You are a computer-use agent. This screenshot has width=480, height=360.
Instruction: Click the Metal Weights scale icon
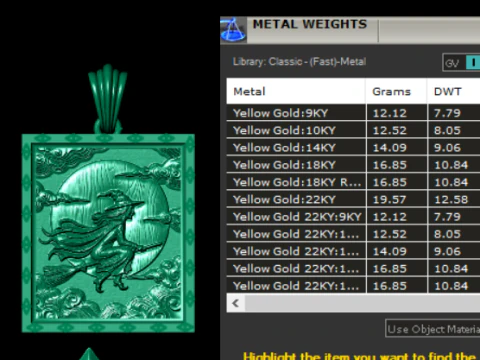(x=233, y=30)
